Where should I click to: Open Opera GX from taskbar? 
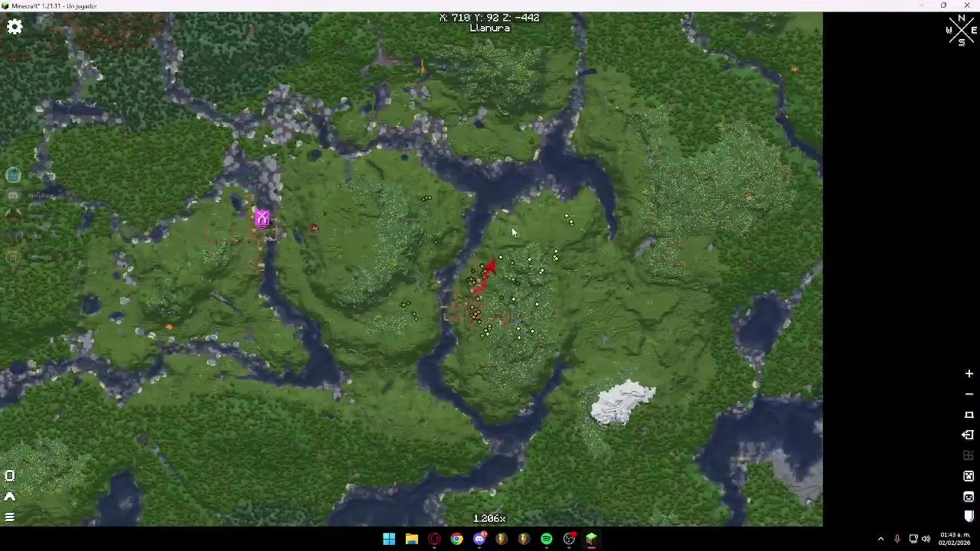[435, 539]
